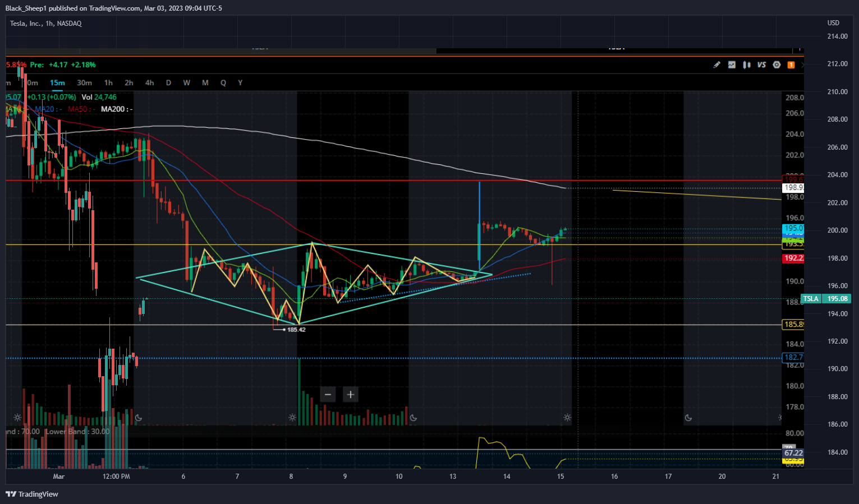859x504 pixels.
Task: Click the USD currency label on price axis
Action: (x=833, y=23)
